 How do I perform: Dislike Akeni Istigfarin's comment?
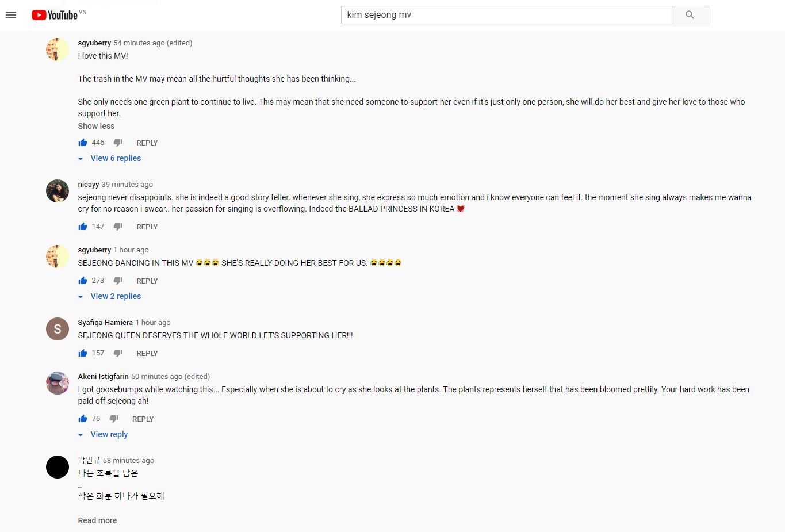click(114, 419)
